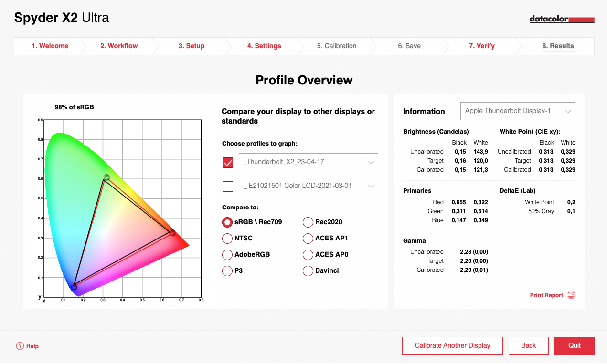Click the Back button
This screenshot has height=364, width=607.
(529, 346)
